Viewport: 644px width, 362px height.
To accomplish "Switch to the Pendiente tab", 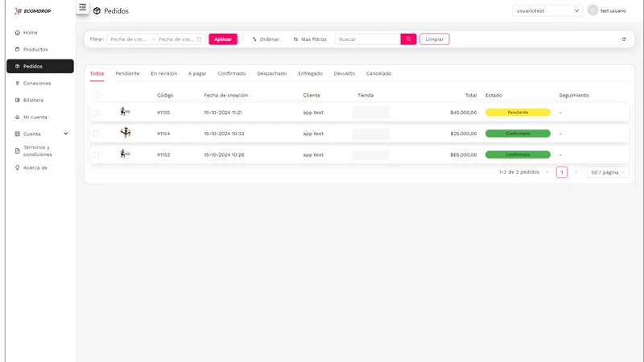I will [x=127, y=73].
